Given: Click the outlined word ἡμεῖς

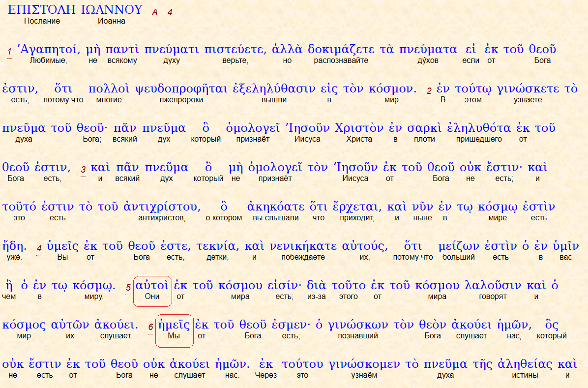Looking at the screenshot, I should 174,325.
